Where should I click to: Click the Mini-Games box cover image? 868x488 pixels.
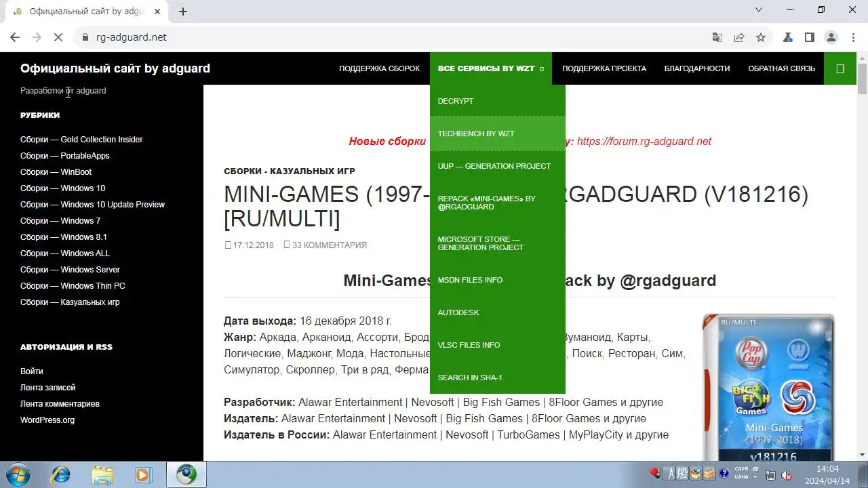768,387
